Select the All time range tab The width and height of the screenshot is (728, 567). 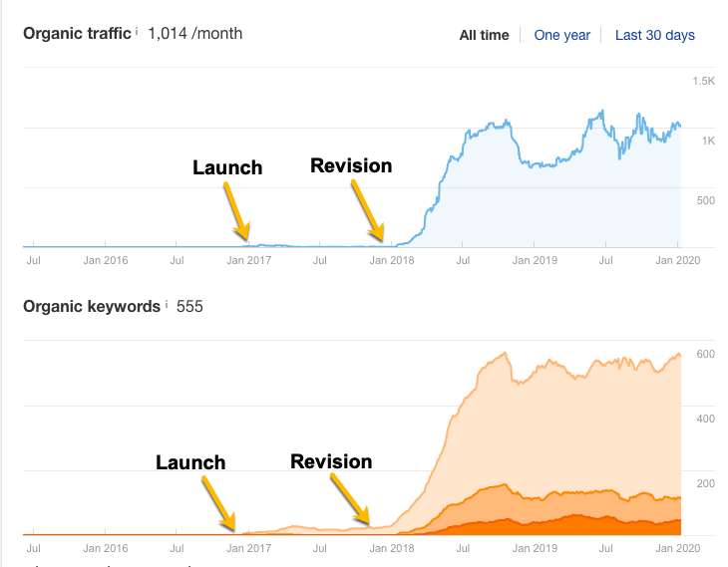coord(484,35)
